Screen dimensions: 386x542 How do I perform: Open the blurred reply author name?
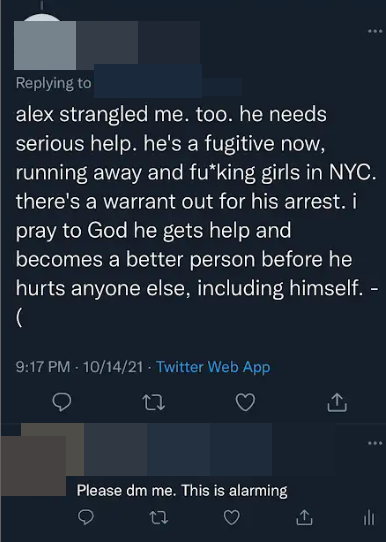coord(178,450)
